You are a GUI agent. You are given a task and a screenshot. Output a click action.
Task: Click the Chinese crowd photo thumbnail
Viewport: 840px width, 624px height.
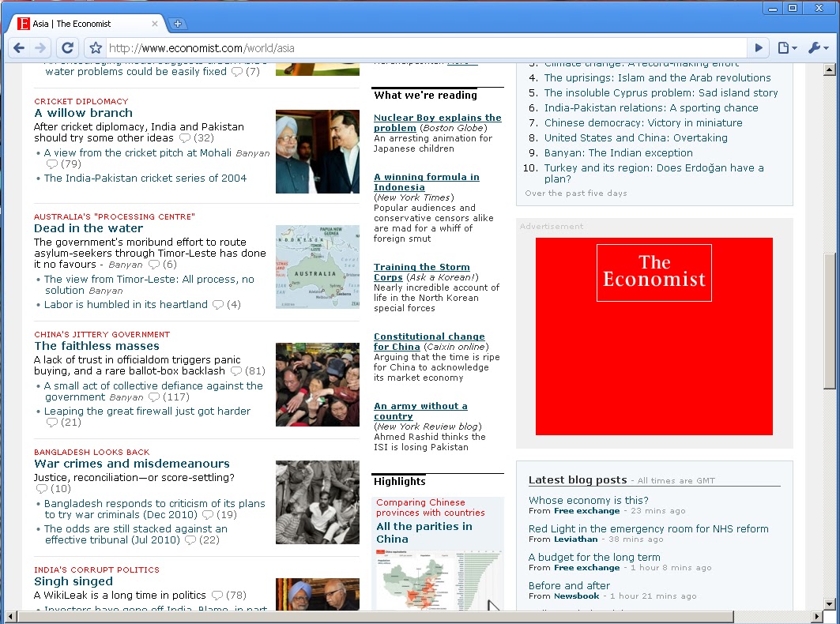[x=318, y=385]
